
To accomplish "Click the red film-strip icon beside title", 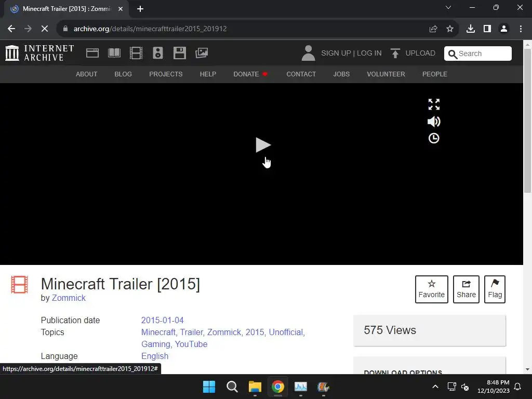I will 19,284.
